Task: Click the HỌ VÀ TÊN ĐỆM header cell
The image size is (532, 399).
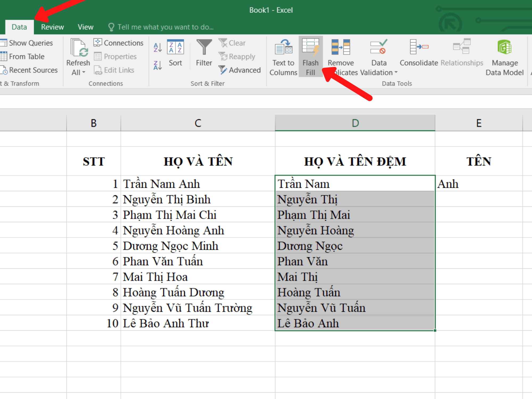Action: coord(355,161)
